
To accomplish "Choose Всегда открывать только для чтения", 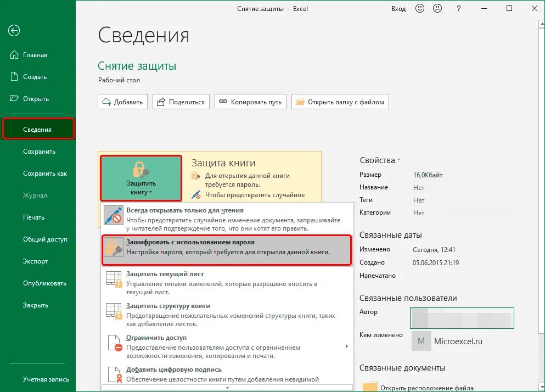I will tap(227, 219).
